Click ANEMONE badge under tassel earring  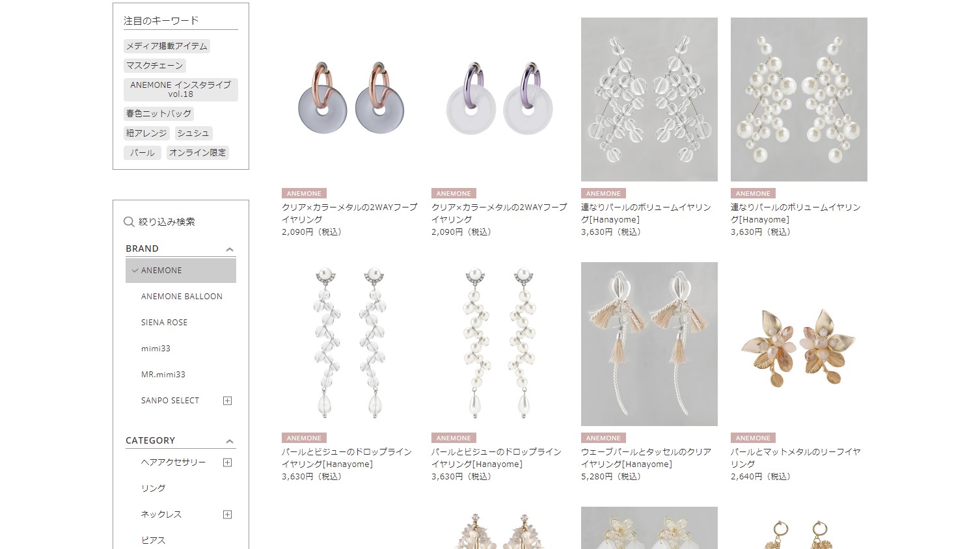click(x=603, y=438)
